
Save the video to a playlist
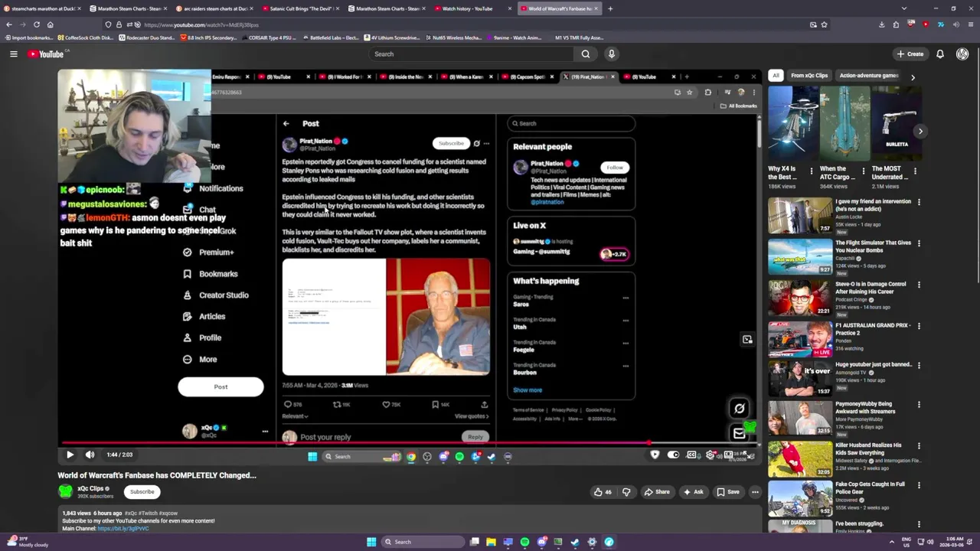point(727,492)
